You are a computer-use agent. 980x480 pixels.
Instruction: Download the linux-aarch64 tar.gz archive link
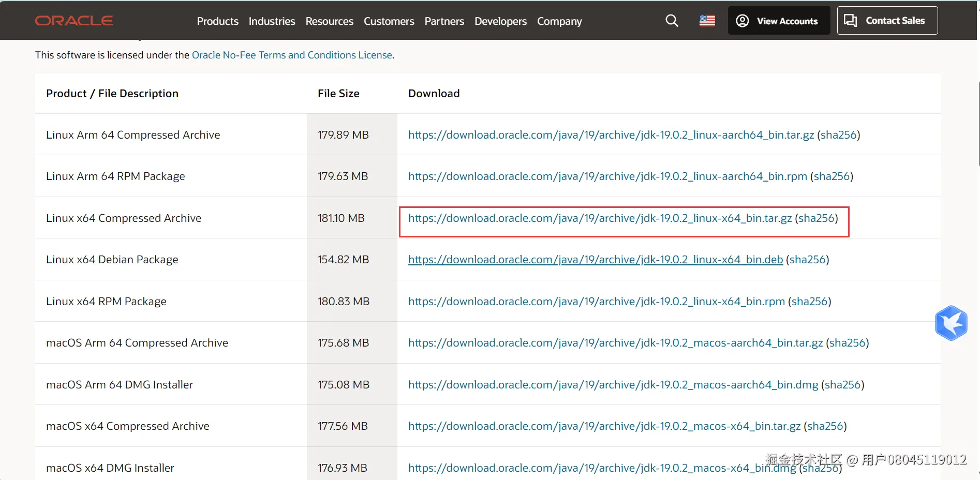pyautogui.click(x=611, y=135)
